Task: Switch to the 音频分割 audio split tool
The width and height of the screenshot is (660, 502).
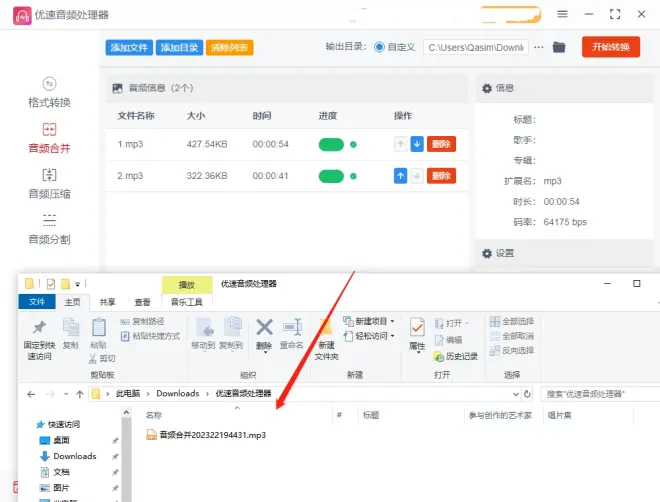Action: [49, 229]
